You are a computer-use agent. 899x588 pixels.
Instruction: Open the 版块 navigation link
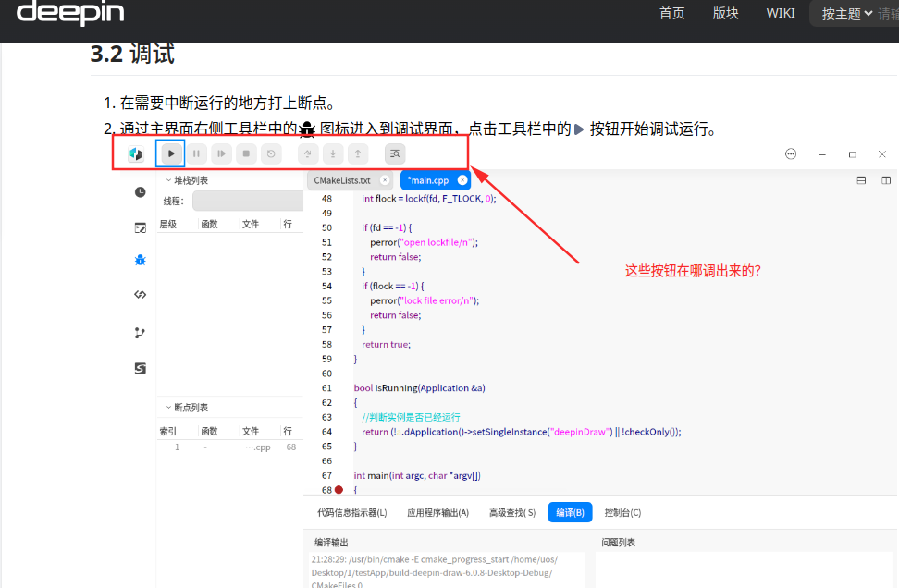[725, 13]
